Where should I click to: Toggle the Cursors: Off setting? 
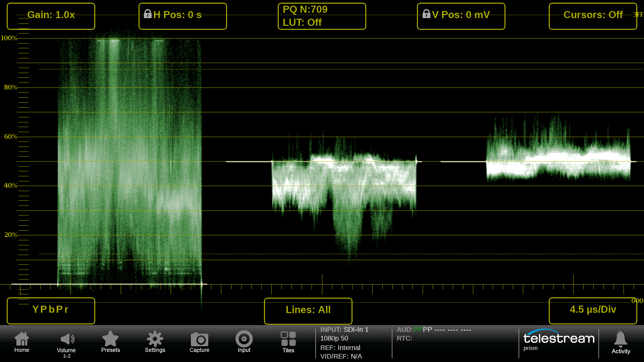[x=593, y=16]
